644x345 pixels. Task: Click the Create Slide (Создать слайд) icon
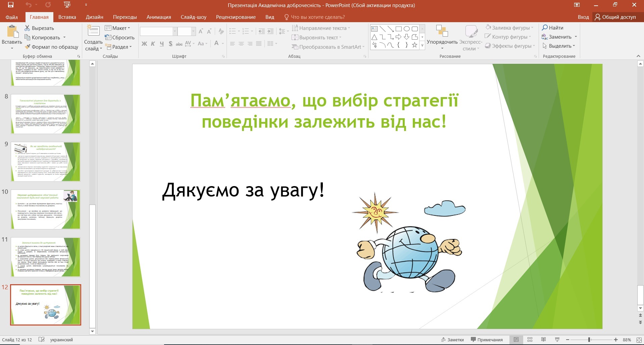coord(93,31)
